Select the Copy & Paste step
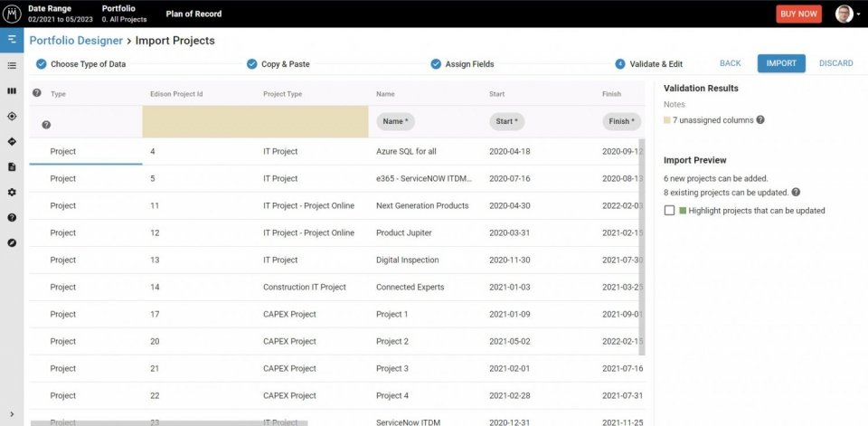This screenshot has width=868, height=426. pyautogui.click(x=278, y=63)
